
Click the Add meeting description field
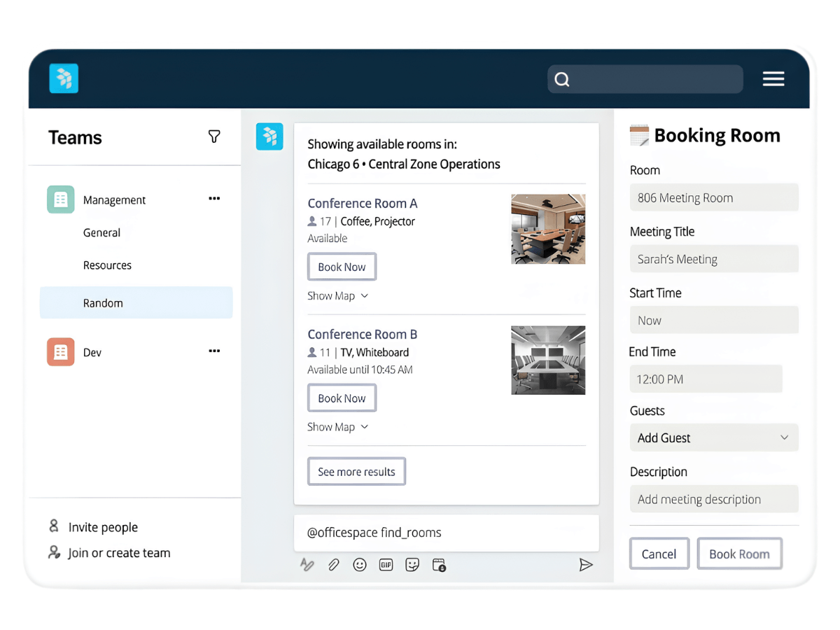[x=714, y=499]
